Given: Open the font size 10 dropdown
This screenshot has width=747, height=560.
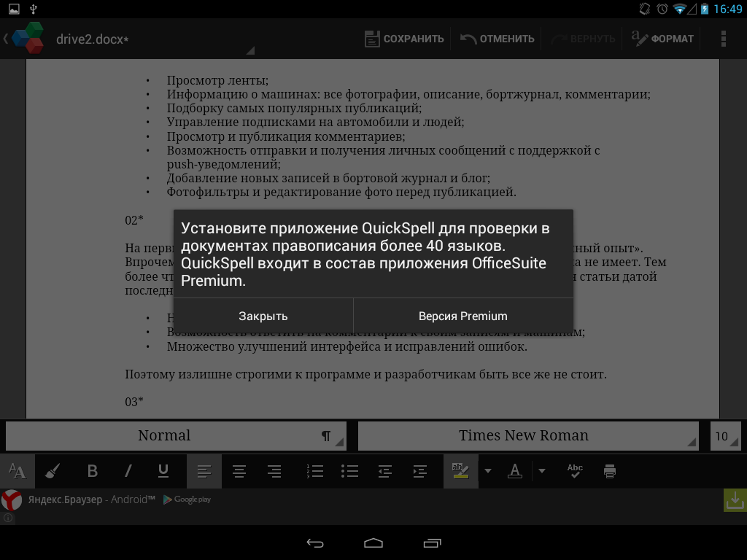Looking at the screenshot, I should coord(726,436).
